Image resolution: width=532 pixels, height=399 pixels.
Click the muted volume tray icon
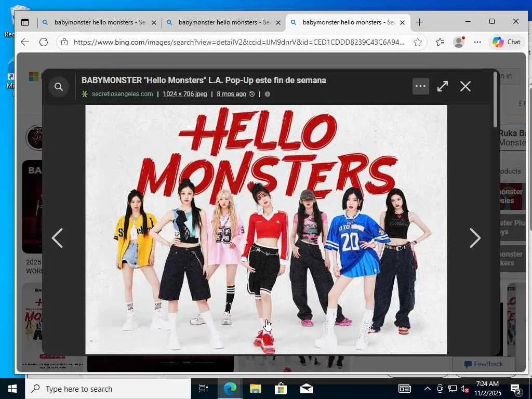[x=464, y=389]
